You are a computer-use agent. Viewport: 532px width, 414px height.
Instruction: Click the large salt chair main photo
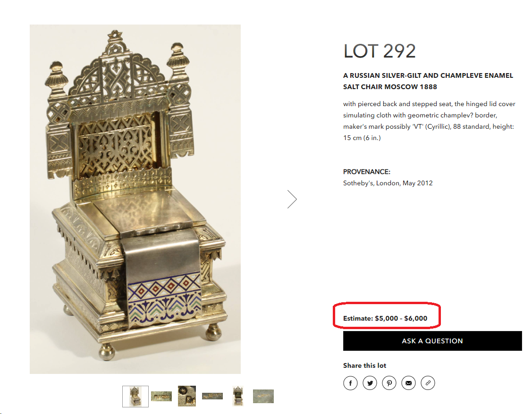click(x=135, y=199)
